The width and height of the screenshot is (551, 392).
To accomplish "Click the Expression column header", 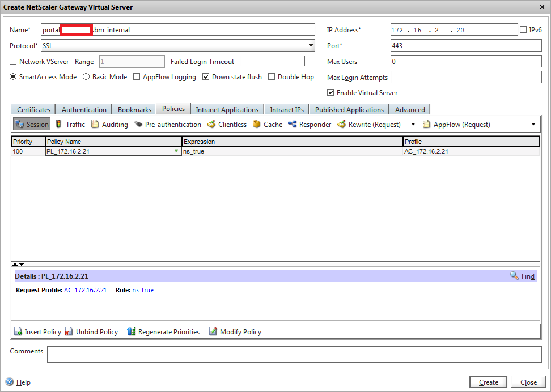I will (x=293, y=142).
